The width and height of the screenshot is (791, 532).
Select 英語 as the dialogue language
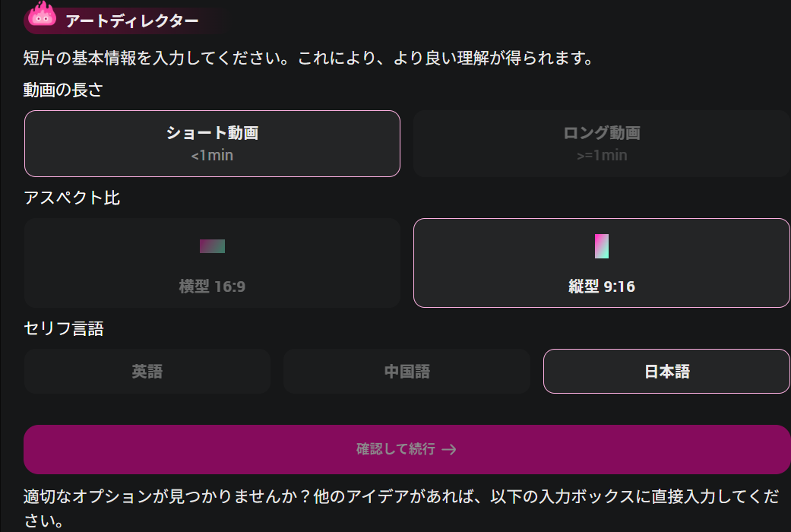[x=147, y=371]
